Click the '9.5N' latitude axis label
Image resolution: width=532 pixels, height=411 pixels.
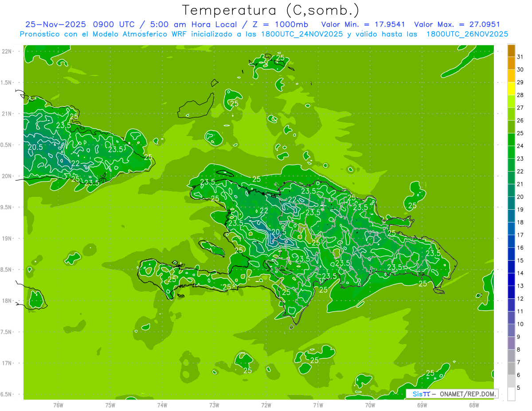tap(7, 207)
